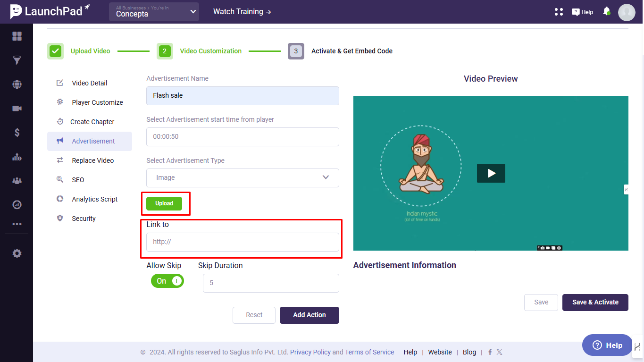Focus the Skip Duration field
The width and height of the screenshot is (644, 362).
click(271, 283)
